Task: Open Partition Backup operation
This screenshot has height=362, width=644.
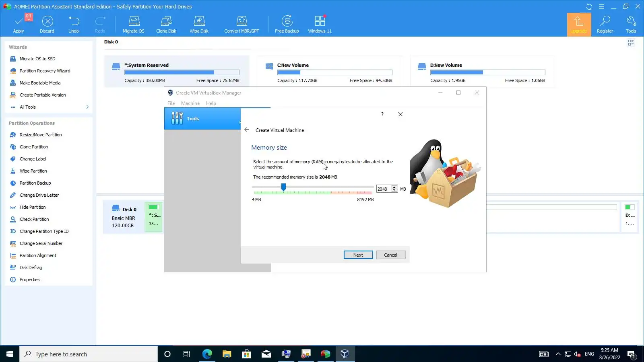Action: tap(35, 183)
